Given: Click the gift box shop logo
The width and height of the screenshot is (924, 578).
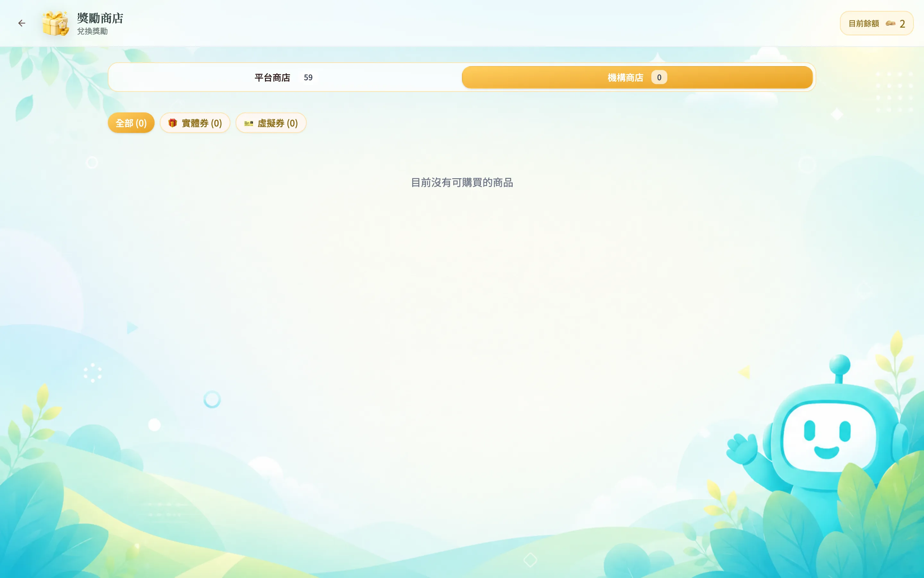Looking at the screenshot, I should 56,23.
